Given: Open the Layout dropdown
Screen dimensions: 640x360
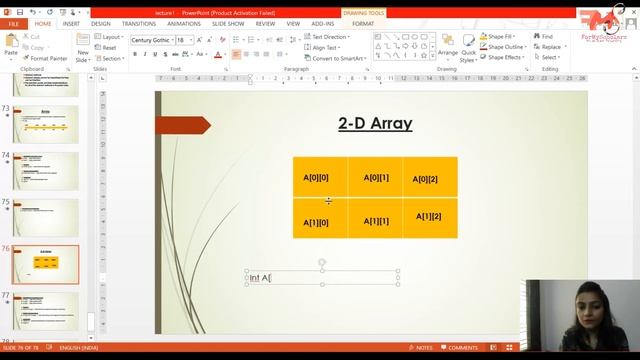Looking at the screenshot, I should 109,37.
